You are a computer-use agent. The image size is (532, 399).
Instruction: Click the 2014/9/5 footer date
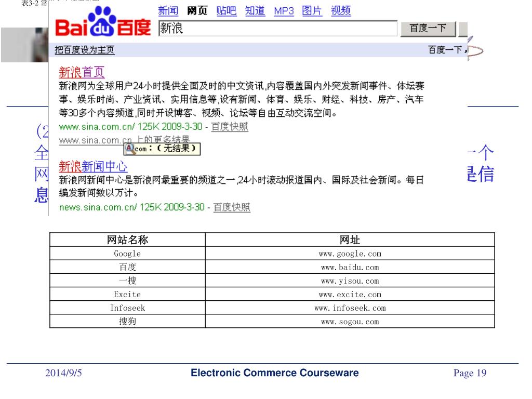pyautogui.click(x=63, y=373)
